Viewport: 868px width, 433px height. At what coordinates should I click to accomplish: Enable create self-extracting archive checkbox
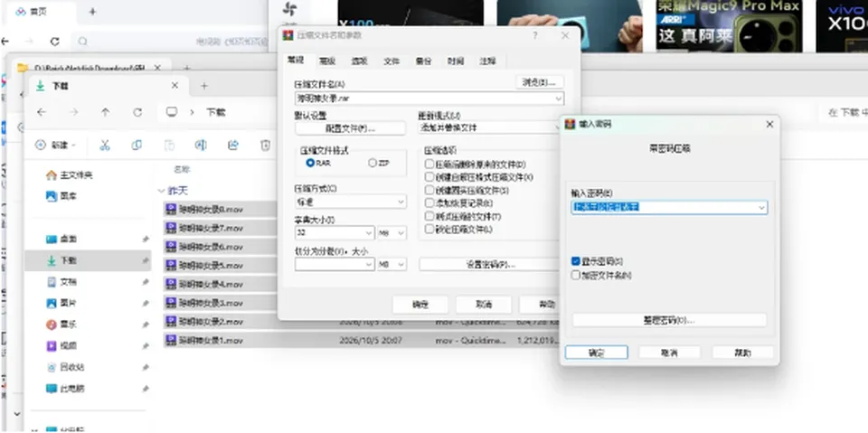pyautogui.click(x=429, y=177)
